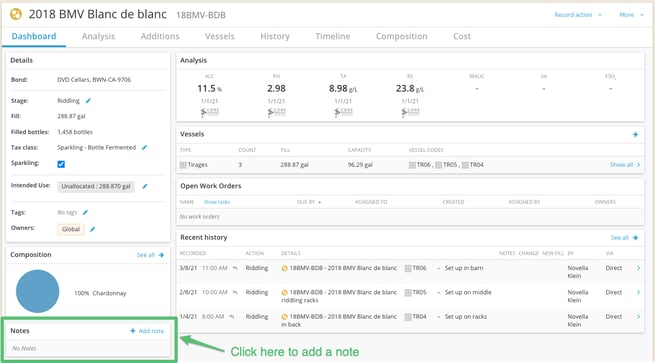The image size is (655, 363).
Task: Edit the Tags pencil icon
Action: pos(85,213)
